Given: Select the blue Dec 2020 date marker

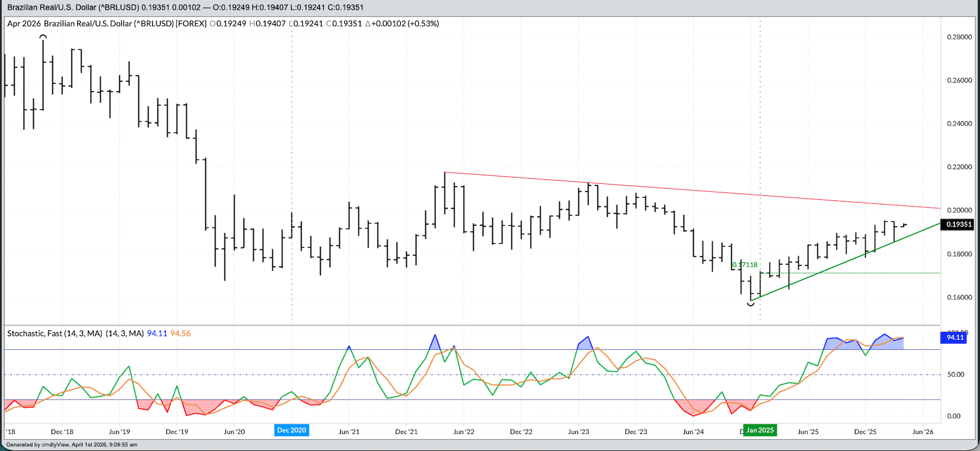Looking at the screenshot, I should tap(292, 431).
